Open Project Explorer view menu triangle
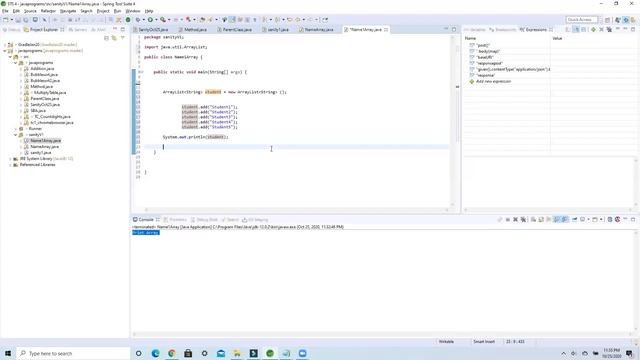 tap(122, 38)
